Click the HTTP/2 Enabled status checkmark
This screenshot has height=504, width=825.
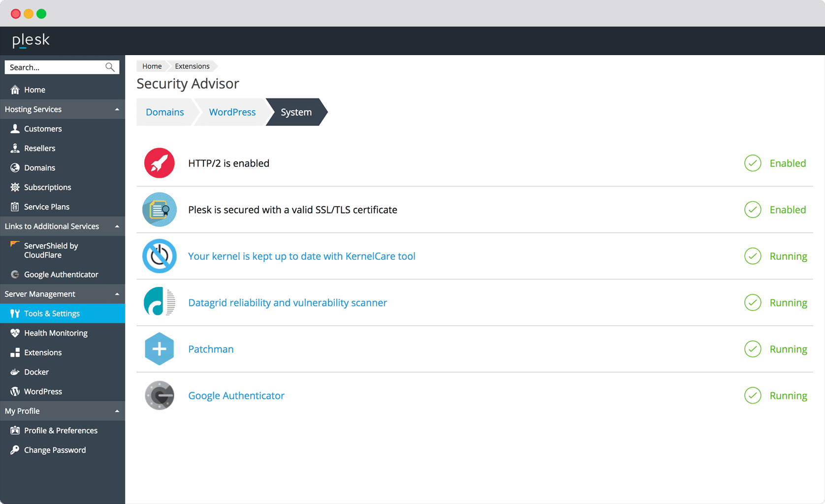point(752,163)
